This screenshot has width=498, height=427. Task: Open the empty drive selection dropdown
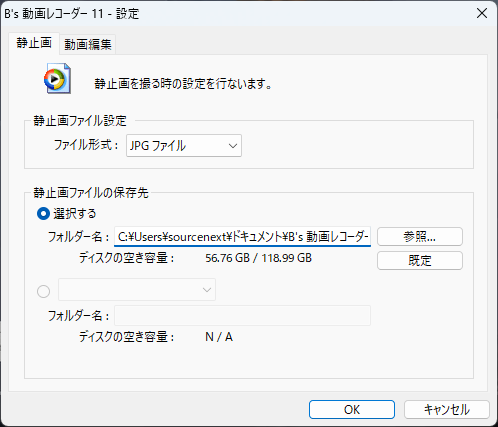[137, 290]
